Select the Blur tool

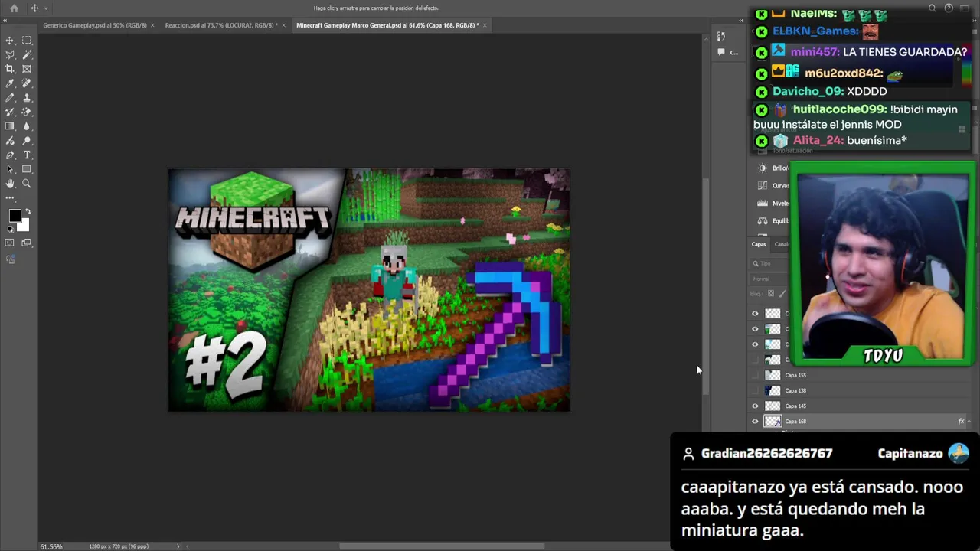pos(27,126)
